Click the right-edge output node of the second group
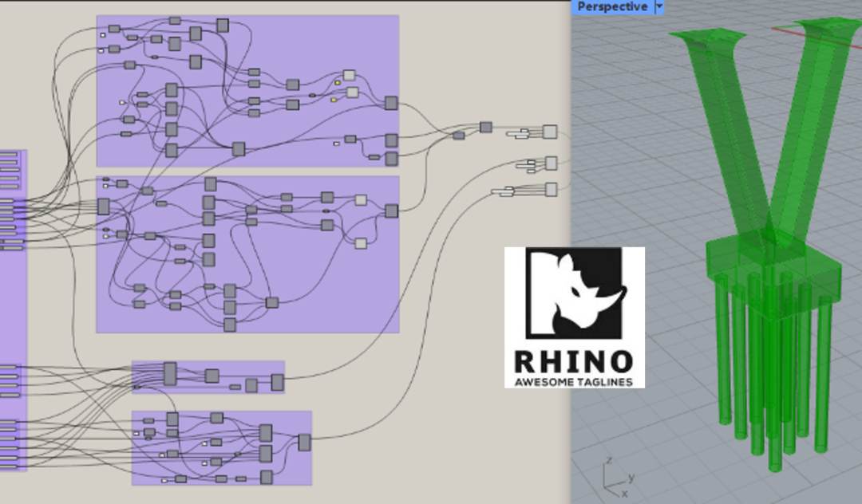Viewport: 862px width, 504px height. pos(391,211)
